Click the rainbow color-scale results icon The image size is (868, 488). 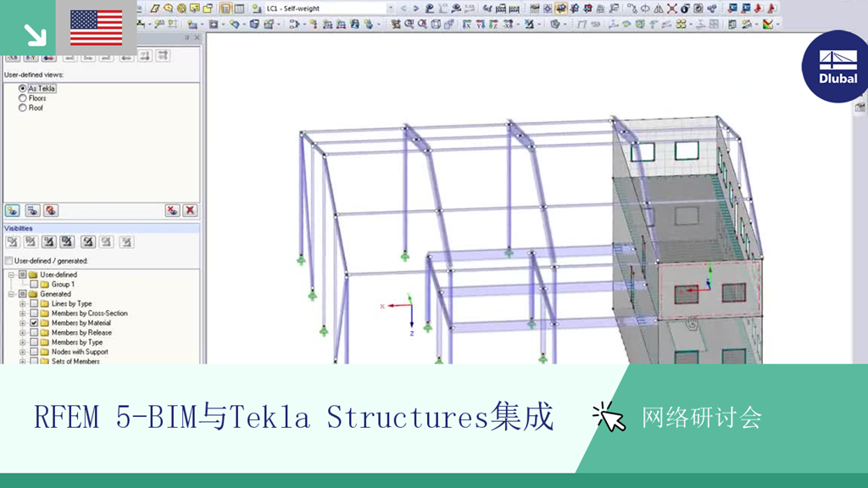coord(768,24)
